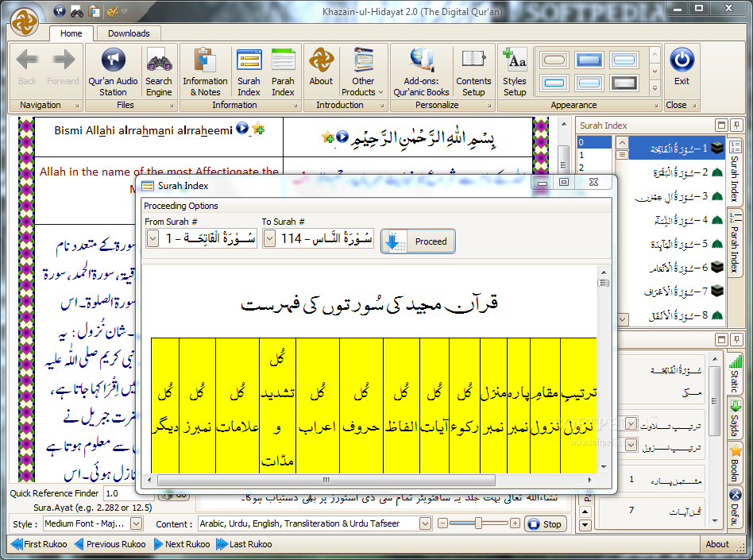Maximize the Surah Index dialog
This screenshot has width=753, height=560.
tap(564, 182)
